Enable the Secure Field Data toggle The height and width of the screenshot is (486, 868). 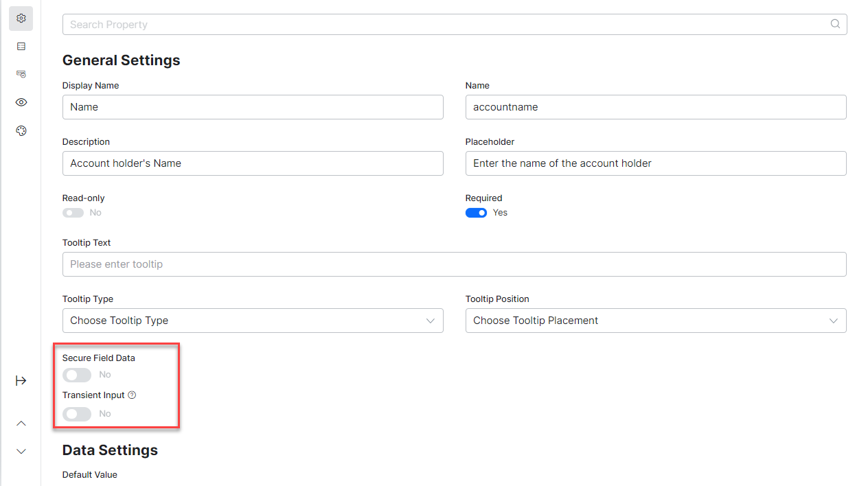point(76,375)
